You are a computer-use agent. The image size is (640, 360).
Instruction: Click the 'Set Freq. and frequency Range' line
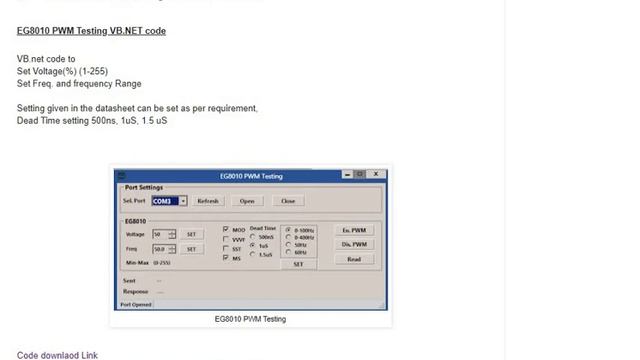point(79,84)
